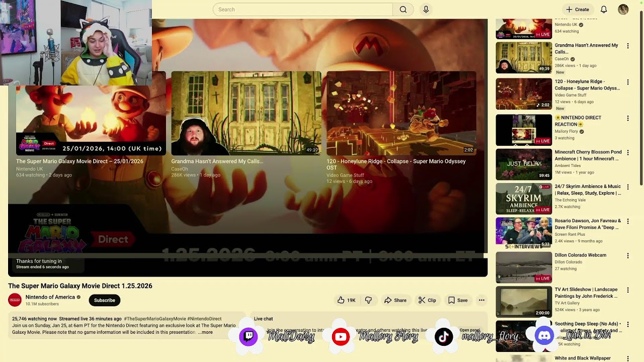Open the #TheSuperMarioGalaxyMovie hashtag

click(x=155, y=319)
